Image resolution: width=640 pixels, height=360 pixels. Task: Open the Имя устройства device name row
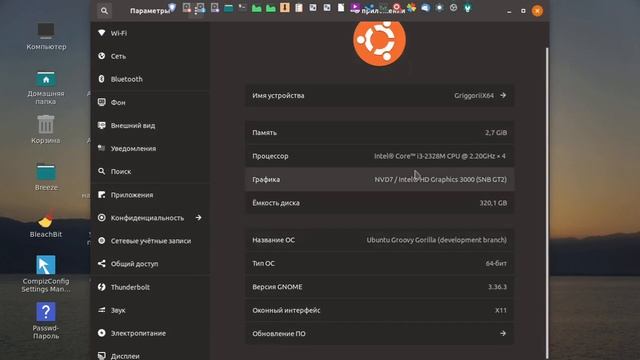coord(379,96)
